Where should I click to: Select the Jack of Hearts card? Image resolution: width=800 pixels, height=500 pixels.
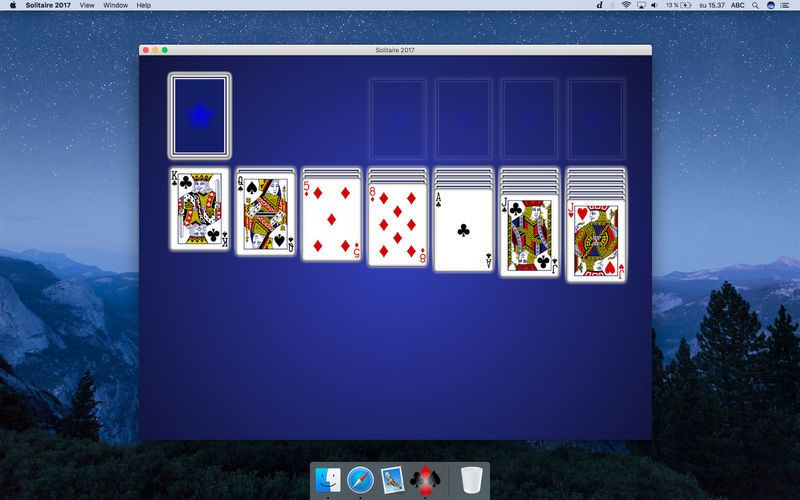tap(596, 240)
